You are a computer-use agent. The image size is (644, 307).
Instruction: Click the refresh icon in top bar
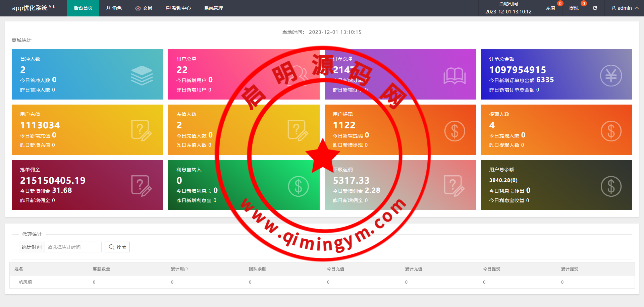(595, 8)
